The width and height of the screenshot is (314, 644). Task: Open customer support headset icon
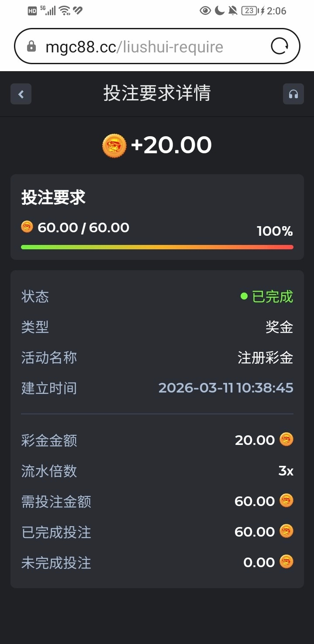(x=293, y=94)
